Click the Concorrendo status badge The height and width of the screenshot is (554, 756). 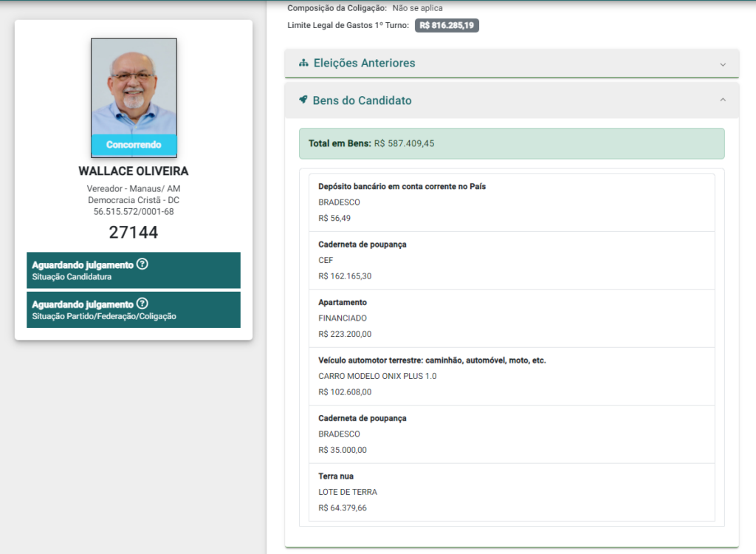click(134, 145)
